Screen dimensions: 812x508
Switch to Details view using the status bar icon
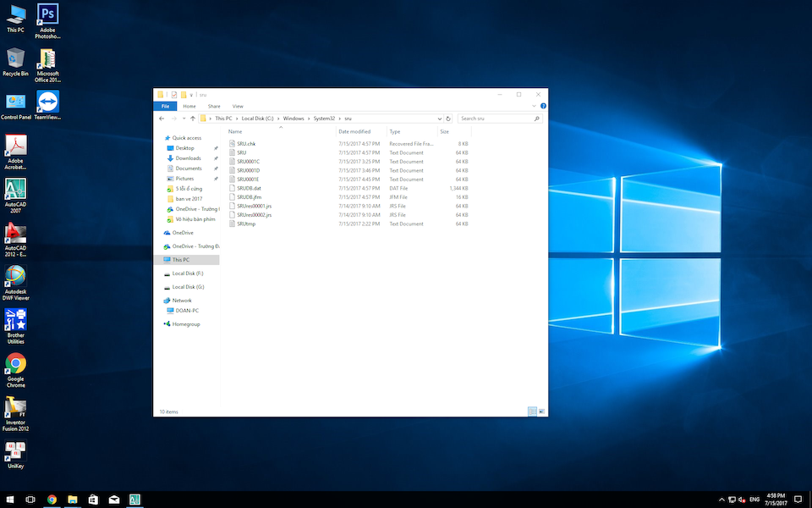coord(532,411)
